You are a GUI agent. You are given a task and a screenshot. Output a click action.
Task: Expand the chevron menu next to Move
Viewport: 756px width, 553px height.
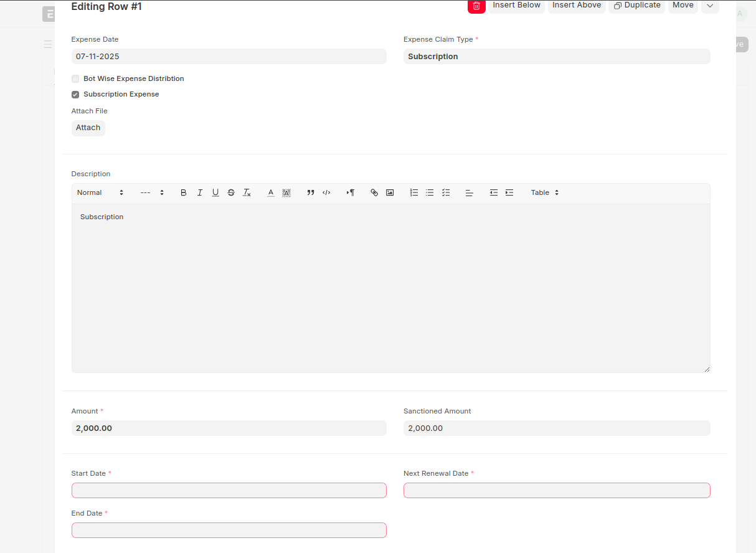coord(710,6)
